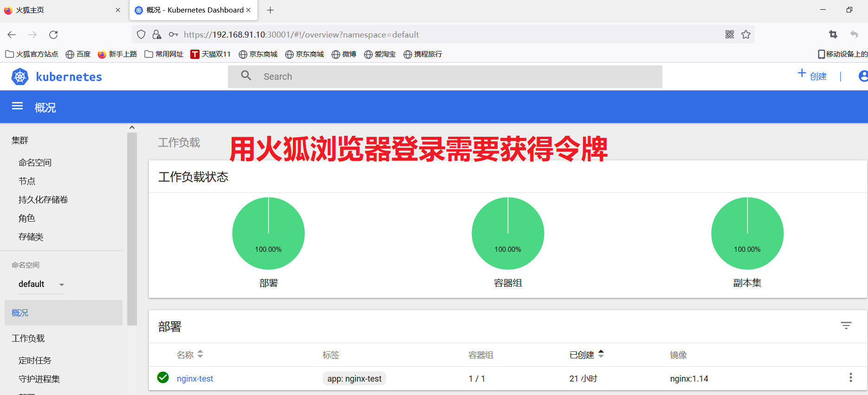Click the kubernetes brand name link
The width and height of the screenshot is (868, 395).
(69, 77)
